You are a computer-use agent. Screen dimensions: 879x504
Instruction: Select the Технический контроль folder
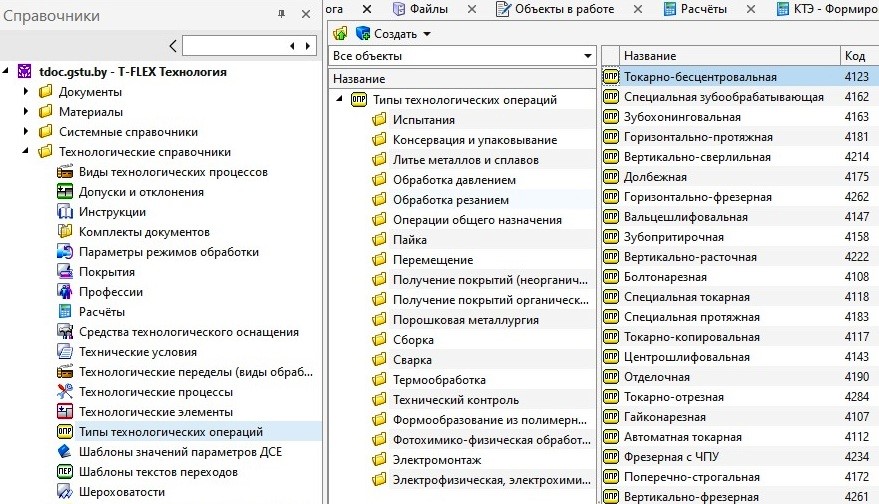[456, 400]
